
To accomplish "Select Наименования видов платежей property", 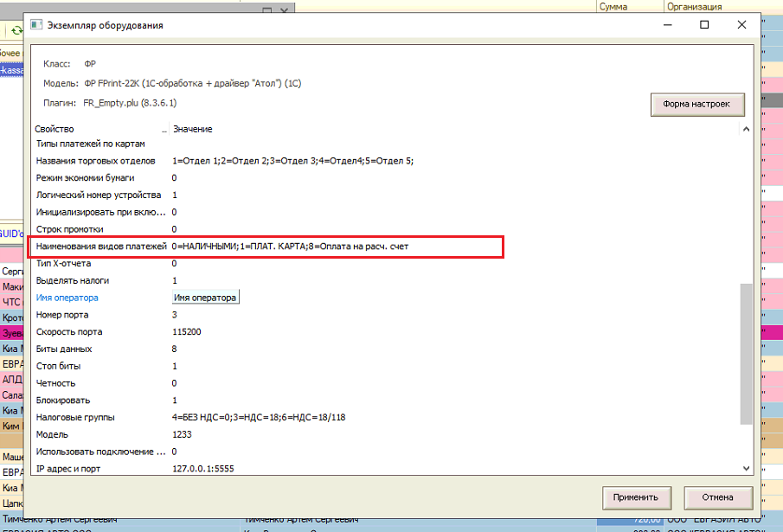I will pyautogui.click(x=101, y=247).
